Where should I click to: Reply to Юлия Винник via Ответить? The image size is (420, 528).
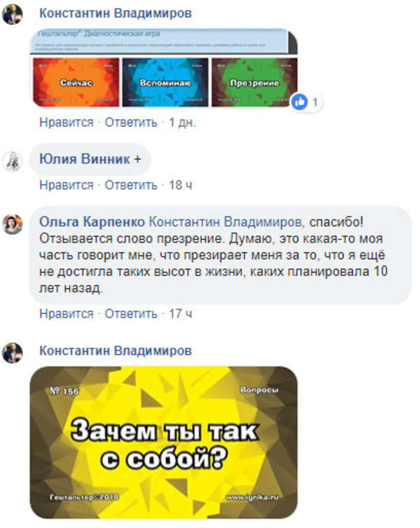(131, 185)
